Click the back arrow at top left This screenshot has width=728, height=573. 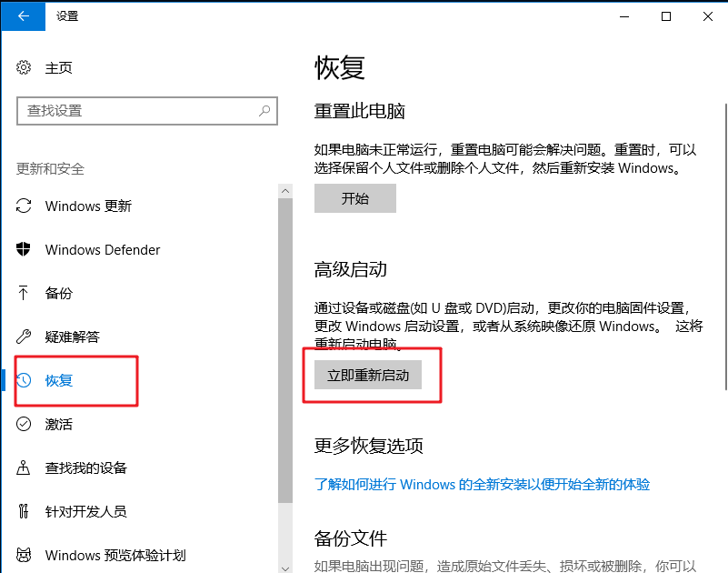pos(22,16)
